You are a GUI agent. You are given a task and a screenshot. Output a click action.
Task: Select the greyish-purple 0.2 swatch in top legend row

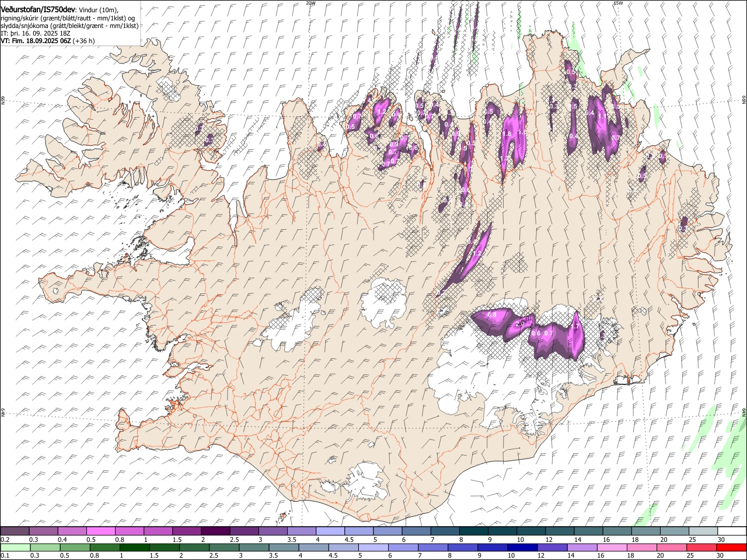pos(15,531)
